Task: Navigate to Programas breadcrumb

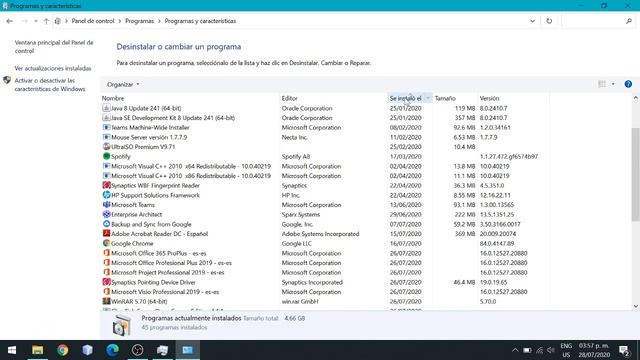Action: (x=140, y=21)
